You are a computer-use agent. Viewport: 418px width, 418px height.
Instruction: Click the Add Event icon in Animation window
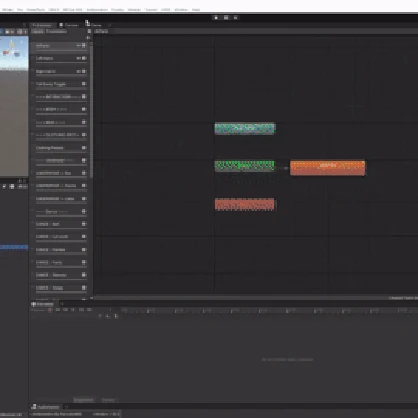[116, 316]
